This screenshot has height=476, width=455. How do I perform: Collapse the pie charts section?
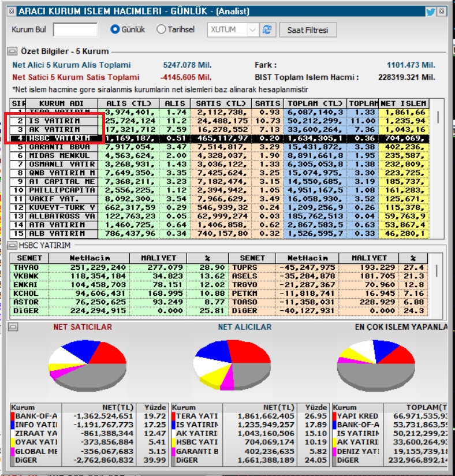[x=13, y=327]
